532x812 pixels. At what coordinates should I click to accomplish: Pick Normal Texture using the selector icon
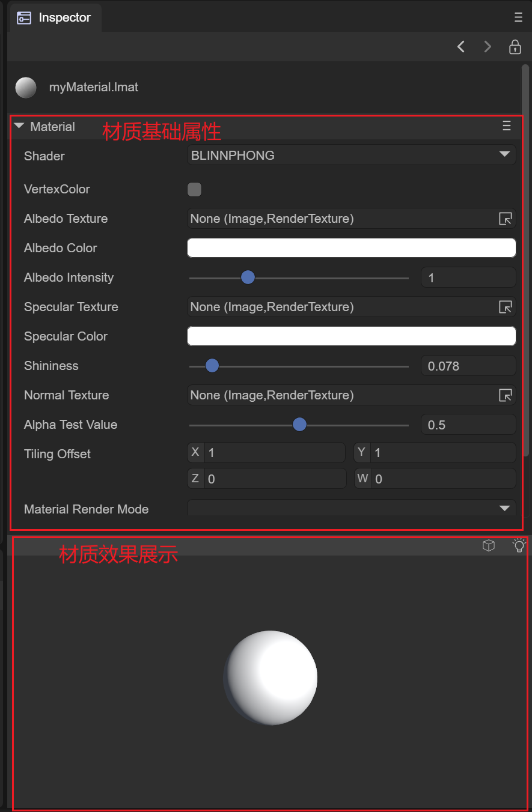(506, 395)
